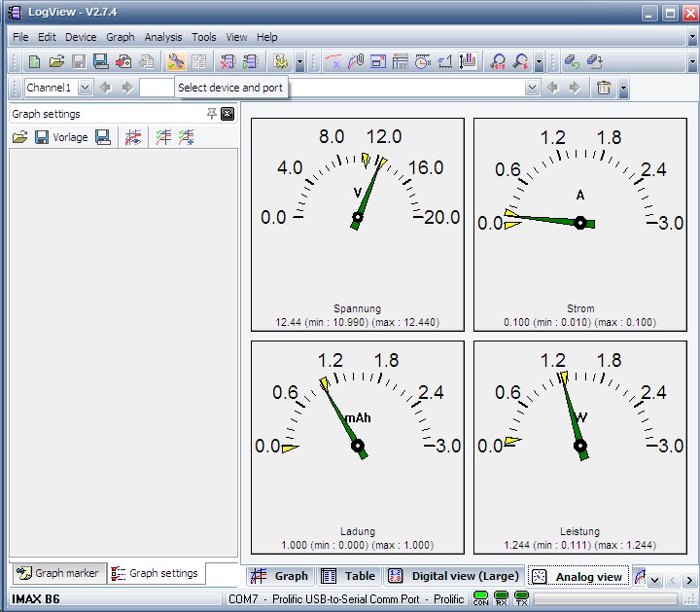Screen dimensions: 700x612
Task: Close the Graph settings panel
Action: tap(227, 114)
